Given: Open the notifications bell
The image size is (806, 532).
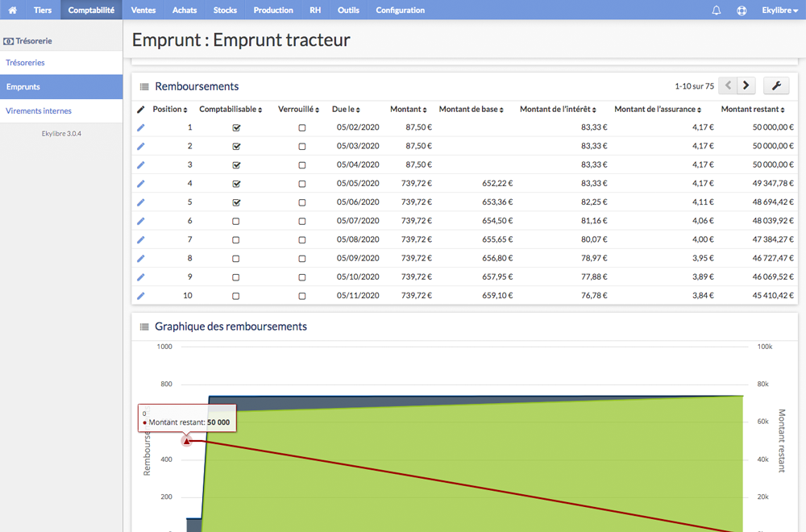Looking at the screenshot, I should [716, 10].
